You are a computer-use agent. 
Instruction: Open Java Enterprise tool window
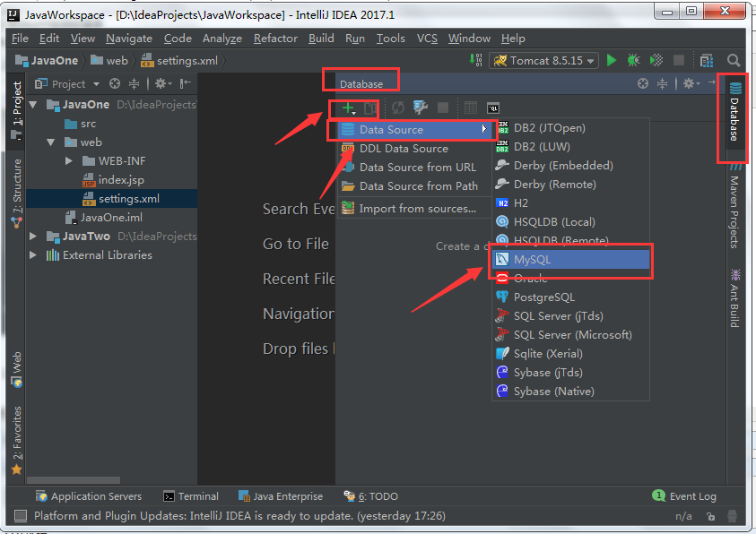click(281, 496)
